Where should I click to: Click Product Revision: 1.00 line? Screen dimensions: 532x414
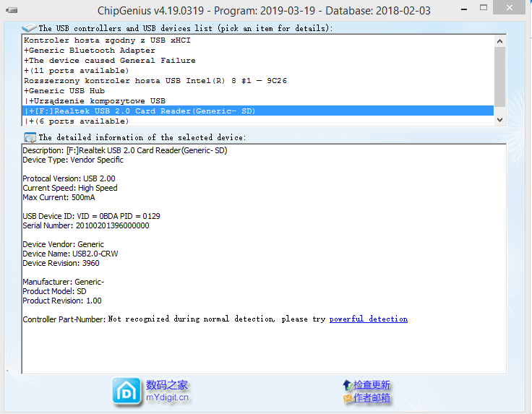[62, 301]
